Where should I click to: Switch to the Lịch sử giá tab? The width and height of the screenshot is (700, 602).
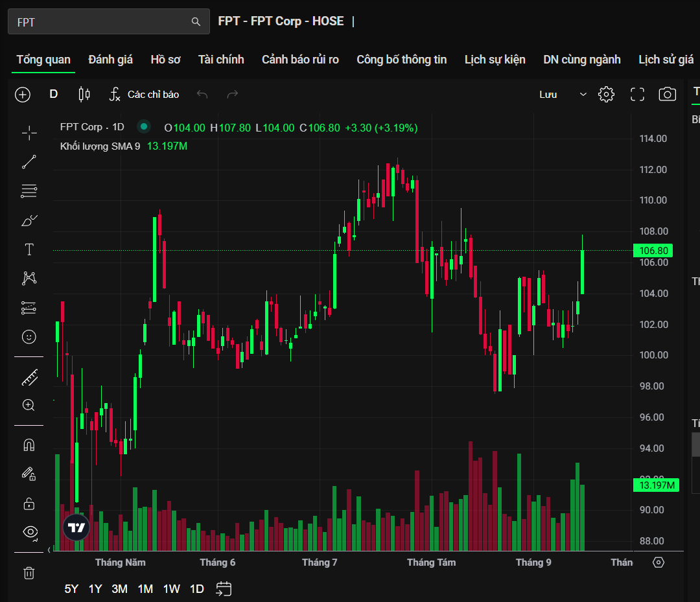click(666, 60)
